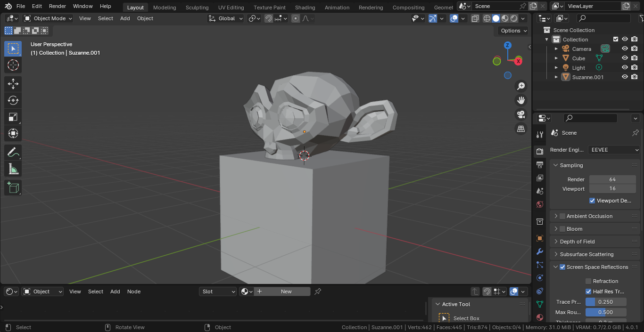Image resolution: width=644 pixels, height=332 pixels.
Task: Click the New material button
Action: click(x=282, y=292)
